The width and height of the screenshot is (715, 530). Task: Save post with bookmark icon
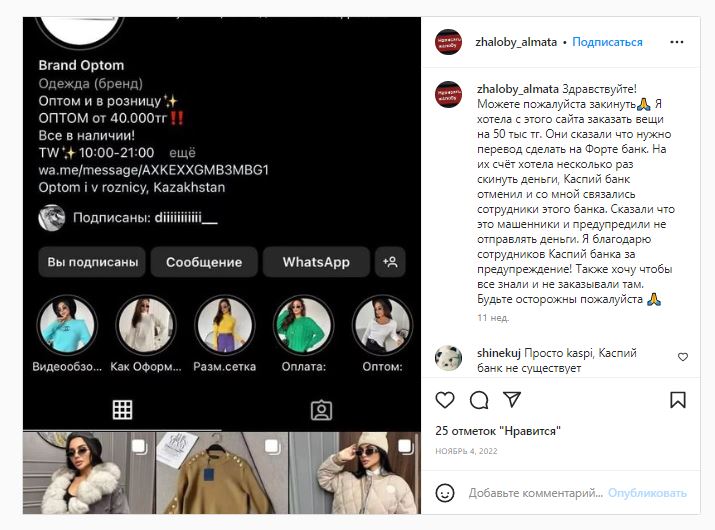tap(678, 400)
